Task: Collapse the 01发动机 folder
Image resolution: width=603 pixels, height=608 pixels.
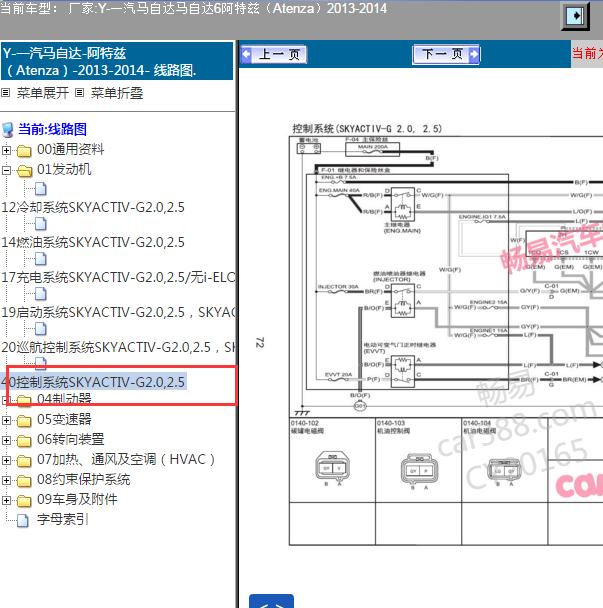Action: click(x=6, y=170)
